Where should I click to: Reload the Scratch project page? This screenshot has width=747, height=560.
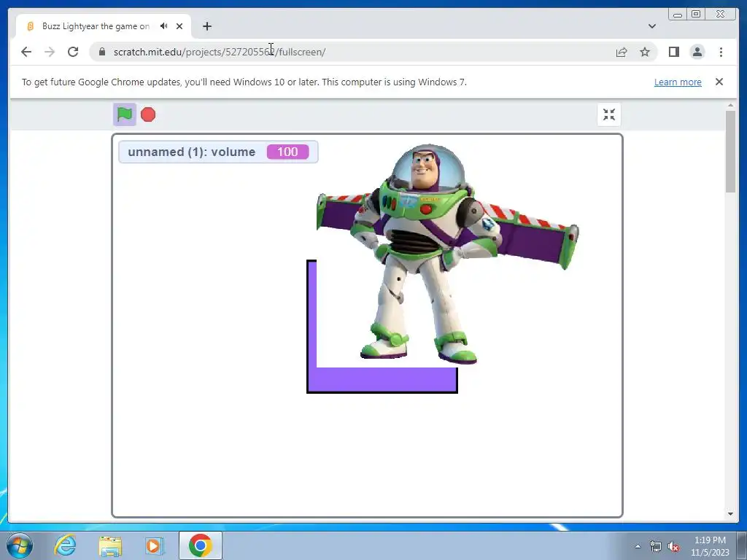tap(73, 52)
